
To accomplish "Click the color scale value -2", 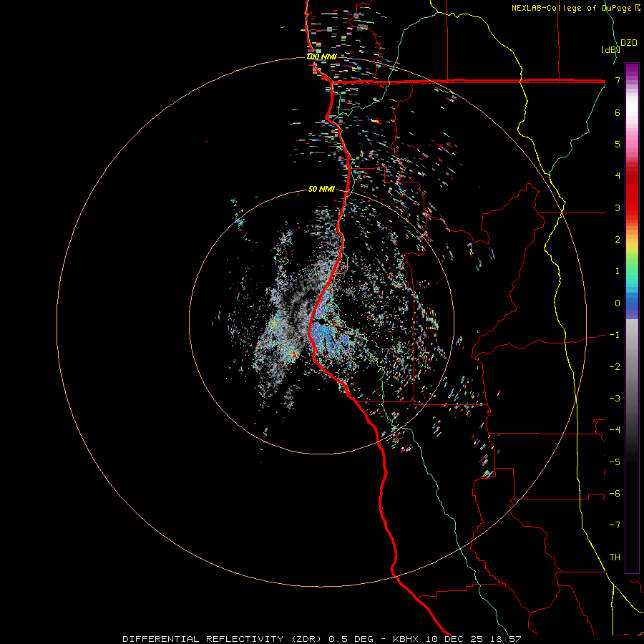I will click(615, 367).
